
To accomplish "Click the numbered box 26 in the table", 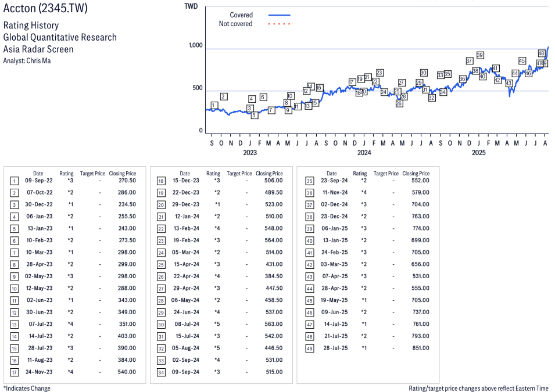I will point(161,277).
